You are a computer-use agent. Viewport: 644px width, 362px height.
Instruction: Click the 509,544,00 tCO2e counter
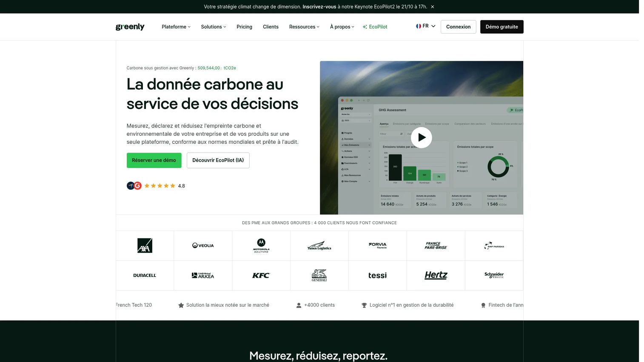(x=217, y=68)
